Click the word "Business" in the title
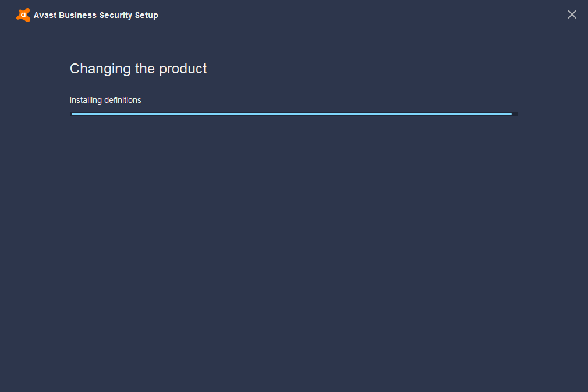The image size is (588, 392). point(77,15)
